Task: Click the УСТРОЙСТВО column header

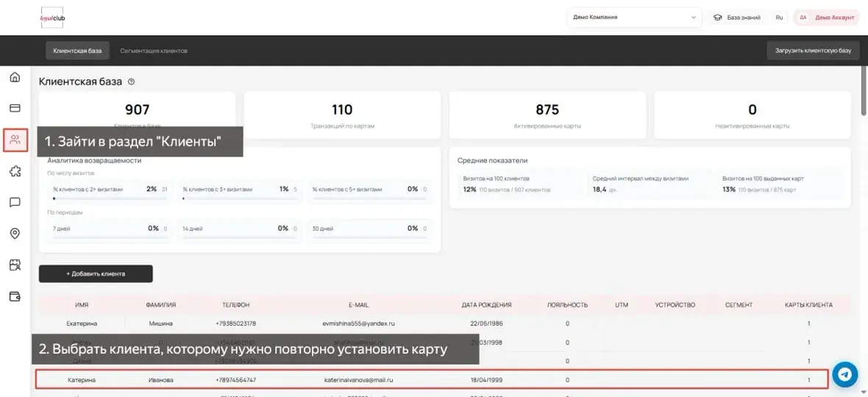Action: [x=675, y=304]
